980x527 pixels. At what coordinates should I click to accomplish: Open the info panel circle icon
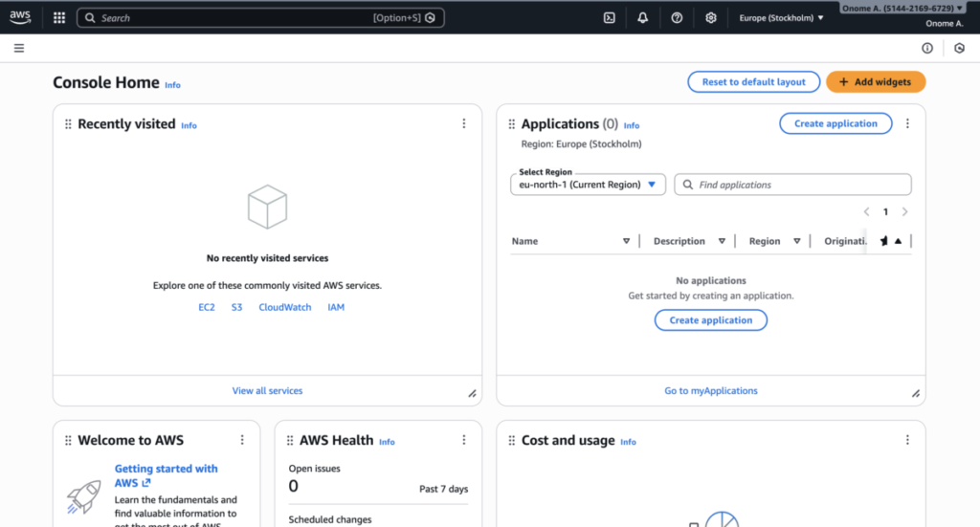(x=927, y=48)
